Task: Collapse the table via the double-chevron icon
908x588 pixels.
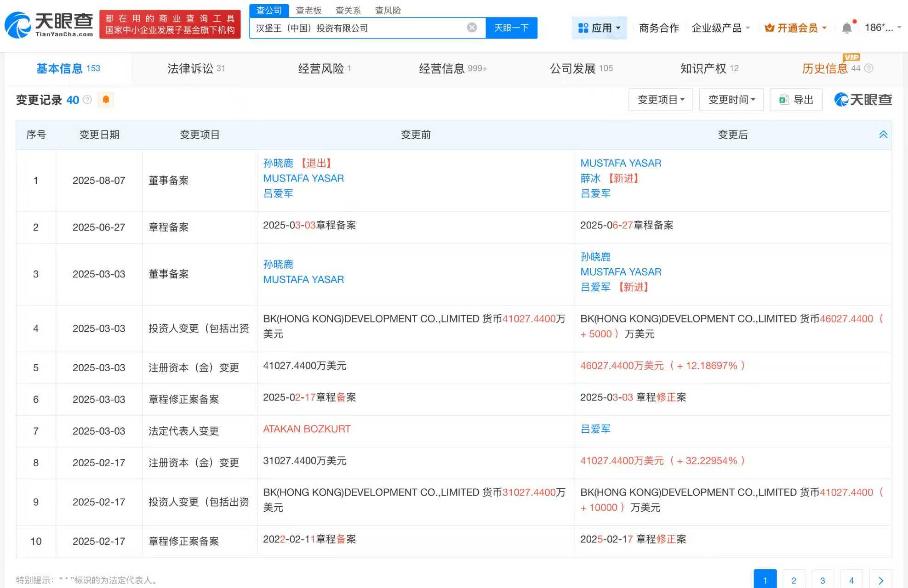Action: [x=883, y=134]
